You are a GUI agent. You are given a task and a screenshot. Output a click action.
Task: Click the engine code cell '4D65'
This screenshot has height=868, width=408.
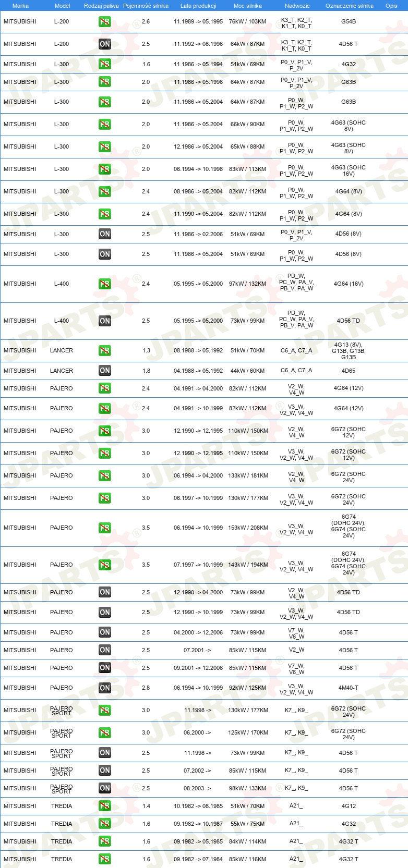coord(349,371)
